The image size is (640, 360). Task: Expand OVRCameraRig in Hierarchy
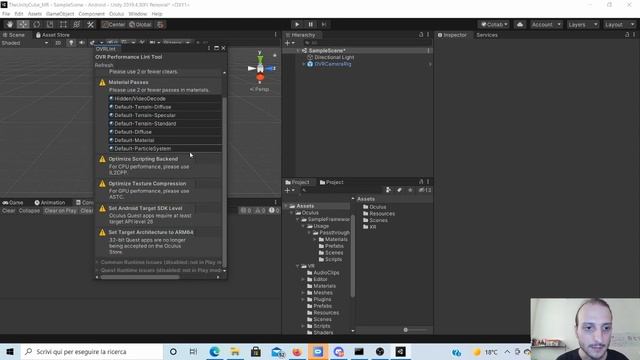tap(303, 64)
